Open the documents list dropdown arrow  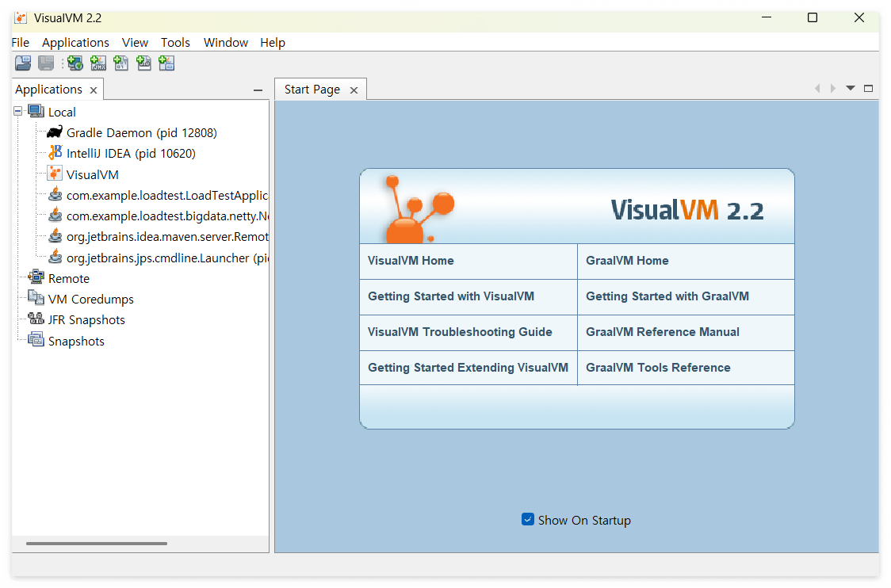851,88
